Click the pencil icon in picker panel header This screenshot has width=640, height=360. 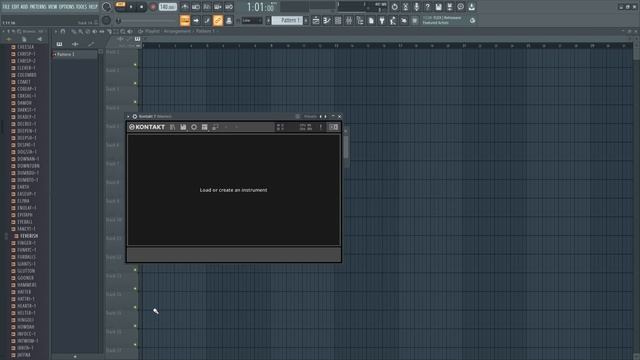pyautogui.click(x=91, y=44)
